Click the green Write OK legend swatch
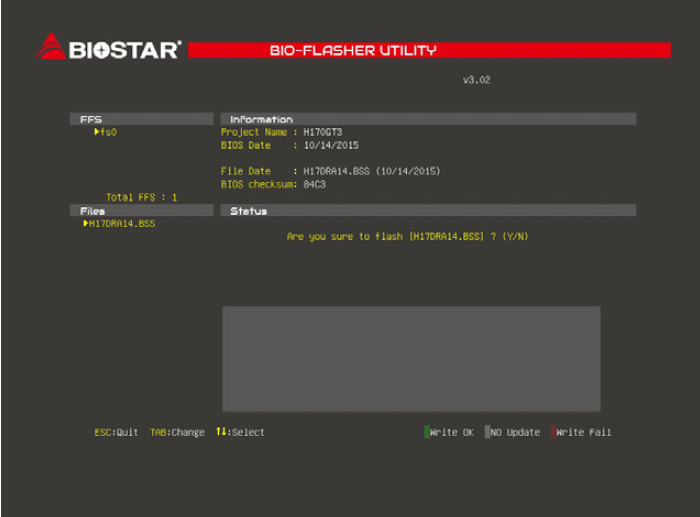Image resolution: width=700 pixels, height=517 pixels. coord(427,432)
